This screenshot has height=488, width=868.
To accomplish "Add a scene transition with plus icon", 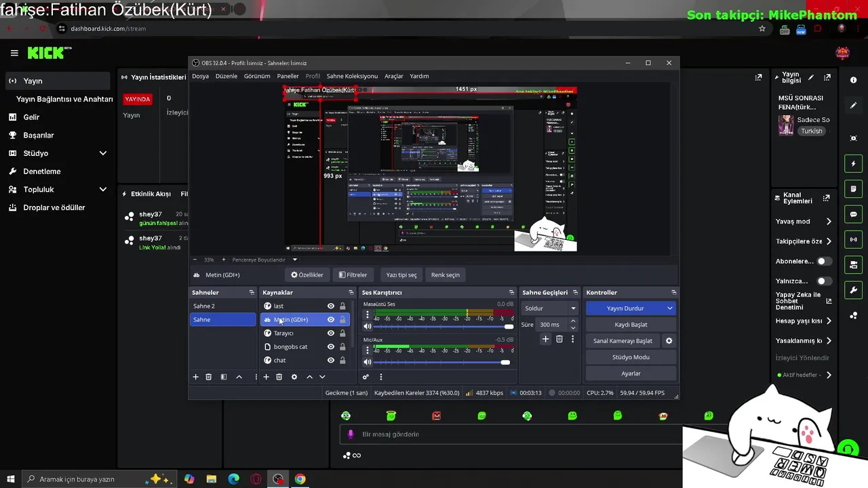I will [x=545, y=339].
